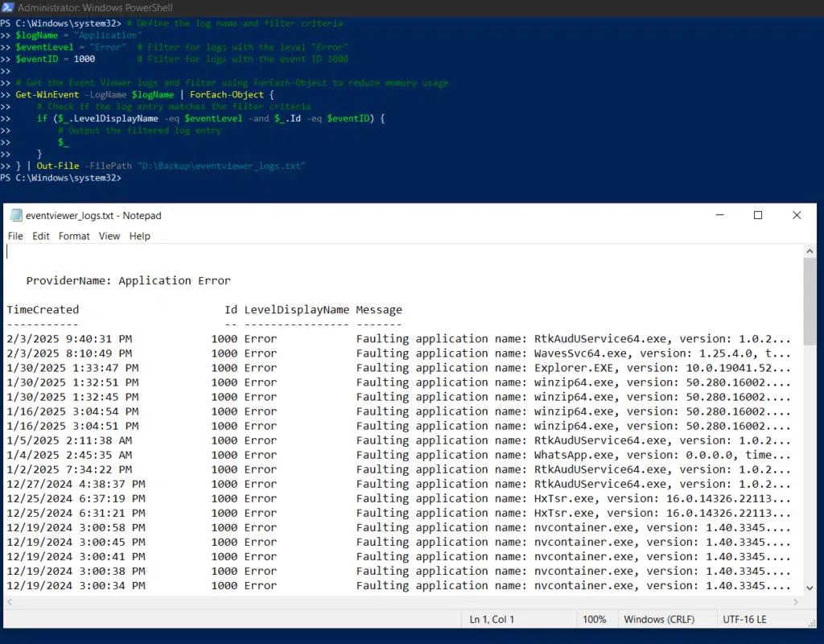
Task: Click the 12/27/2024 4:38:37 PM timestamp
Action: pyautogui.click(x=76, y=484)
